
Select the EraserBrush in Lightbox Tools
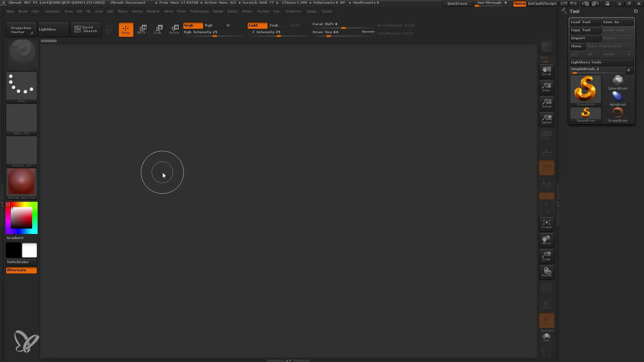(618, 114)
